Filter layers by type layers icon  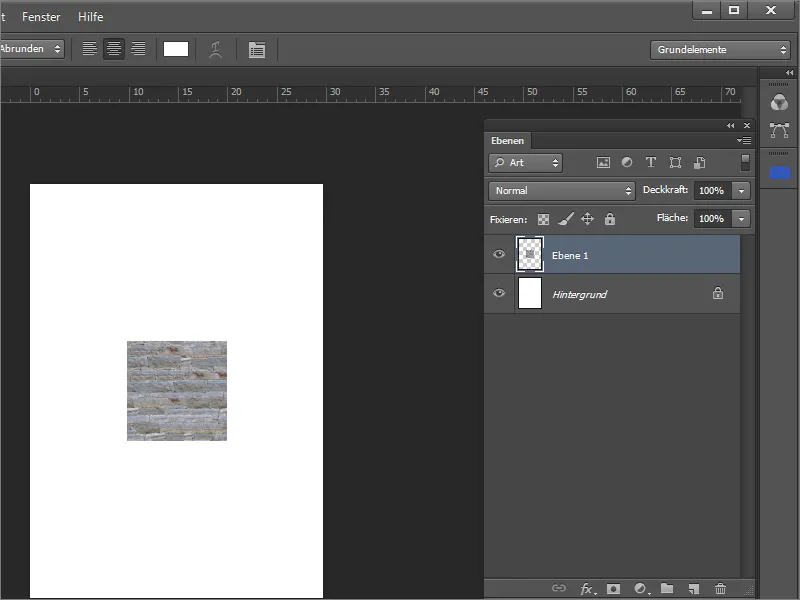(651, 162)
